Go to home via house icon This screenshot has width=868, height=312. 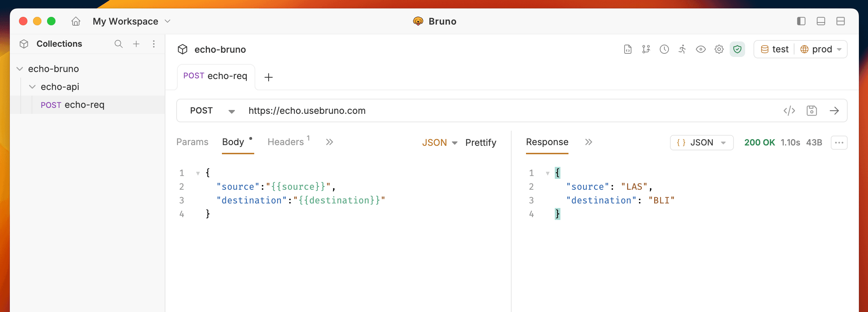point(76,21)
